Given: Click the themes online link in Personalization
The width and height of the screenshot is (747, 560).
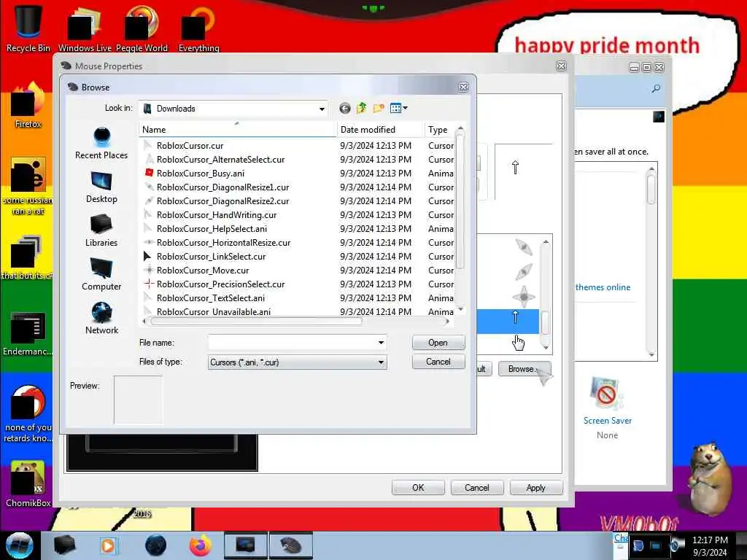Looking at the screenshot, I should click(603, 287).
